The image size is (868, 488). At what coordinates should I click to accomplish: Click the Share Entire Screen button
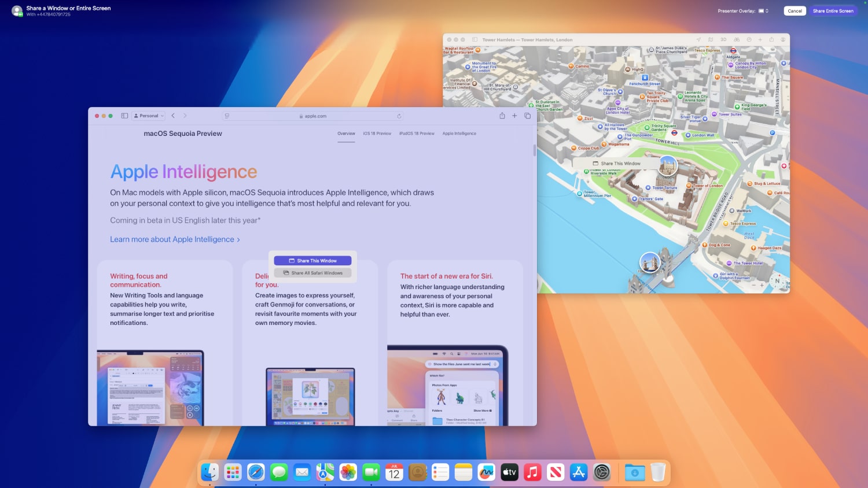(833, 11)
